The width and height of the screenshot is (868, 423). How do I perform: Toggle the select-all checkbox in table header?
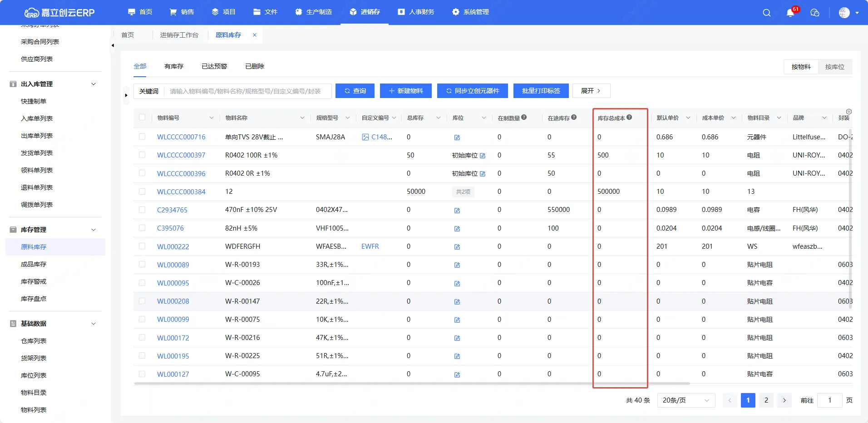142,118
